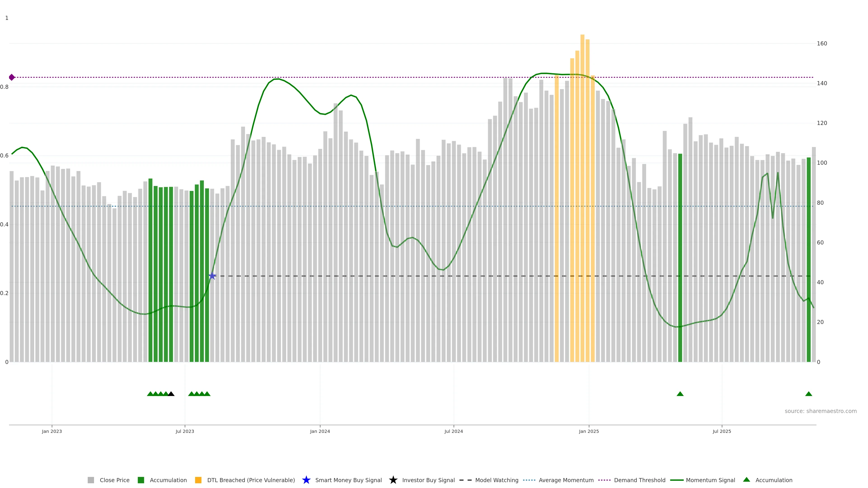Click the green triangle Accumulation legend icon
This screenshot has height=488, width=868.
pyautogui.click(x=746, y=480)
